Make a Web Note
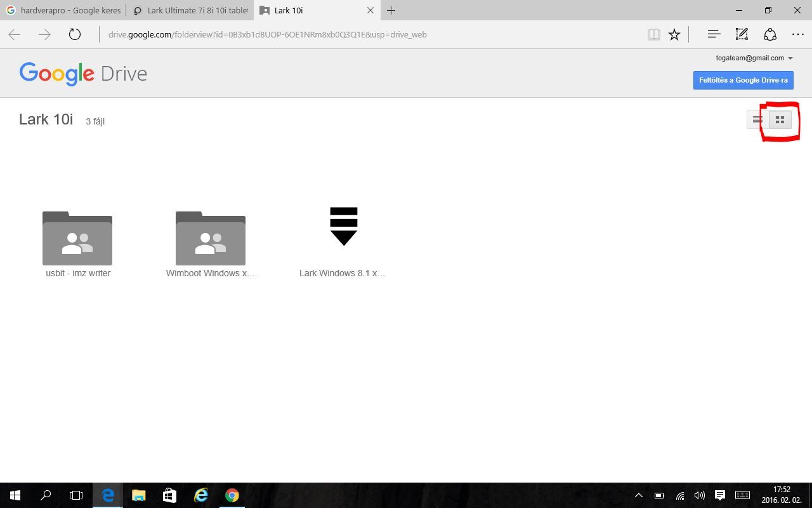 (x=742, y=34)
